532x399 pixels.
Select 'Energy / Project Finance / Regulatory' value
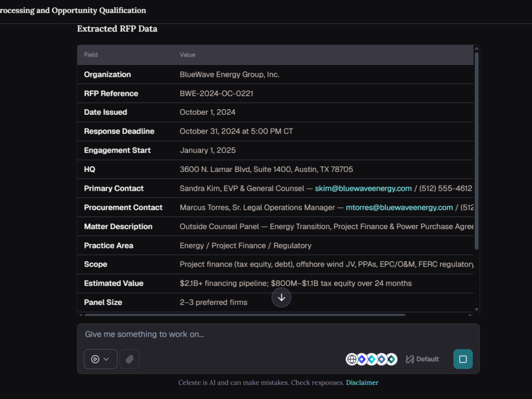point(245,245)
